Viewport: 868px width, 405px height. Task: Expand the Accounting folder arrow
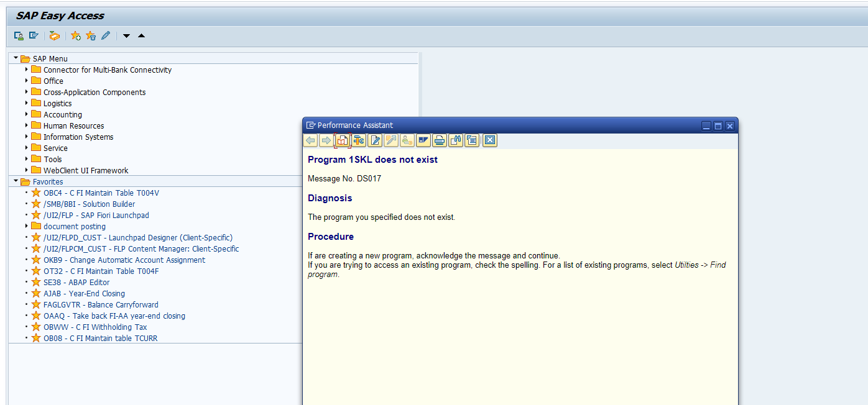coord(27,114)
